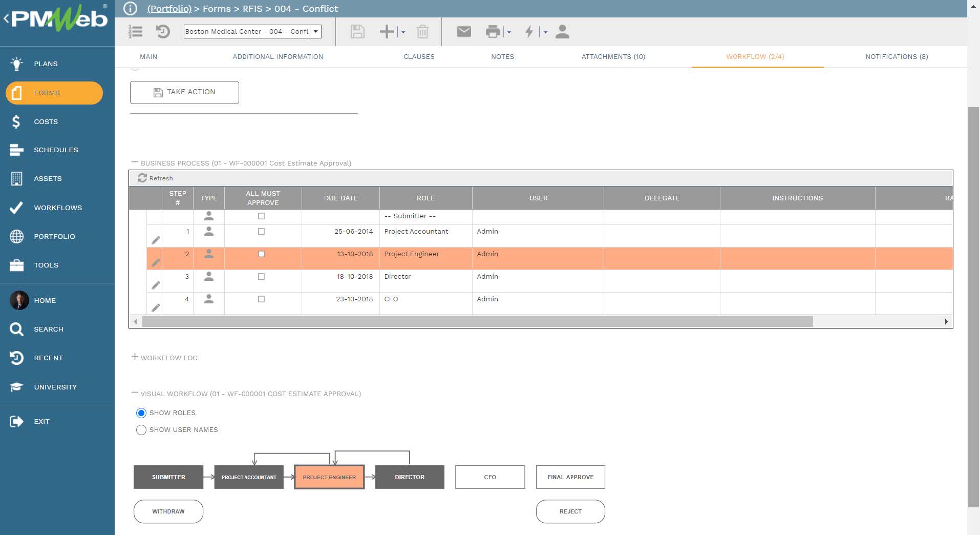Select the Show User Names radio button

pos(141,430)
